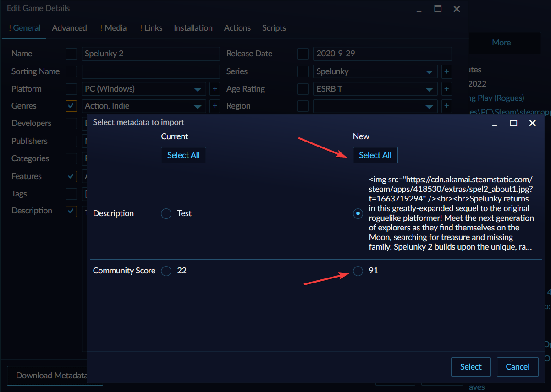The image size is (551, 392).
Task: Choose the Test description radio button
Action: [166, 213]
